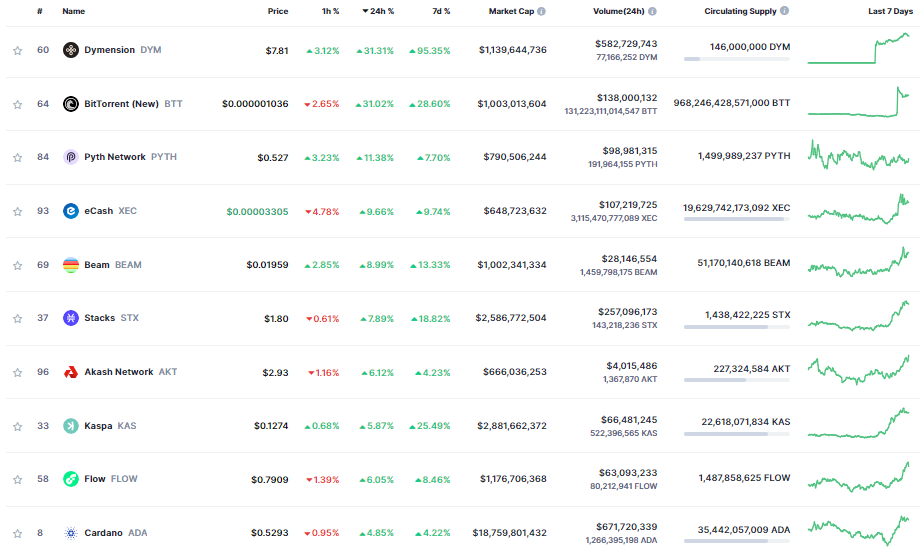924x553 pixels.
Task: Click the Beam rainbow logo icon
Action: point(71,265)
